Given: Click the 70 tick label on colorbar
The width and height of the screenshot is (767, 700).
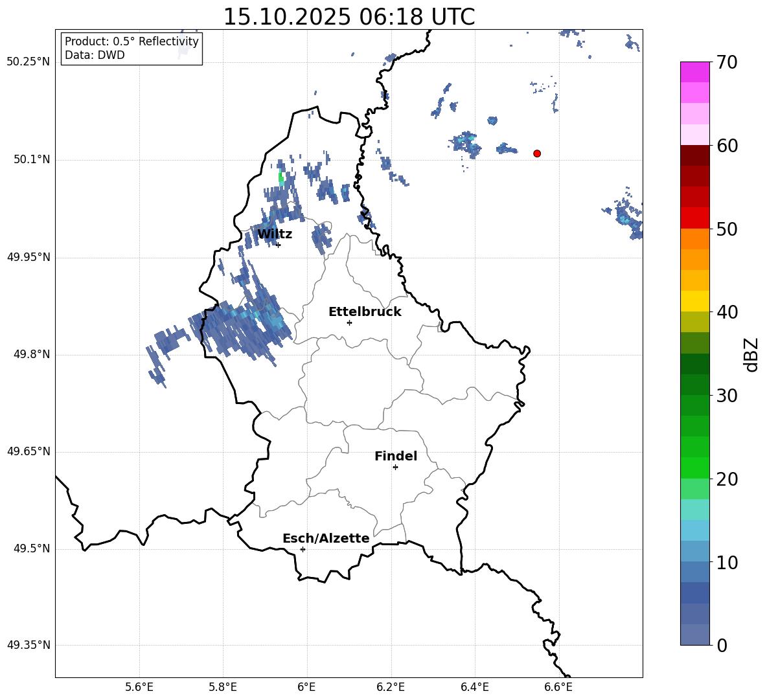Looking at the screenshot, I should coord(727,62).
